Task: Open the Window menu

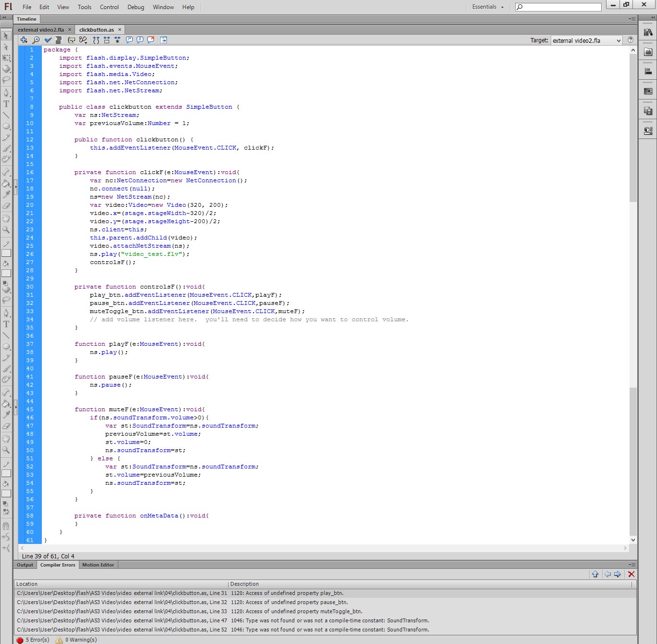Action: click(x=164, y=7)
